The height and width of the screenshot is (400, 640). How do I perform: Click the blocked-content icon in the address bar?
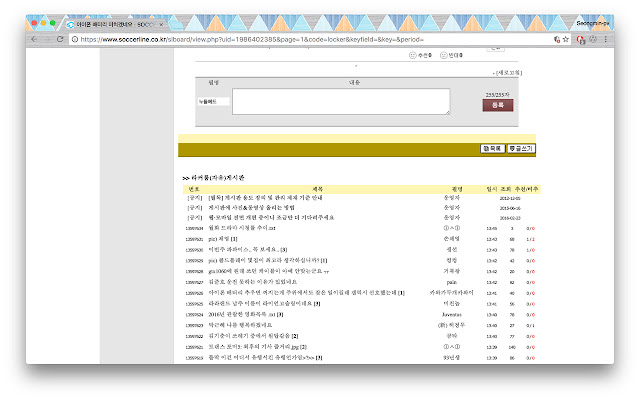(557, 39)
